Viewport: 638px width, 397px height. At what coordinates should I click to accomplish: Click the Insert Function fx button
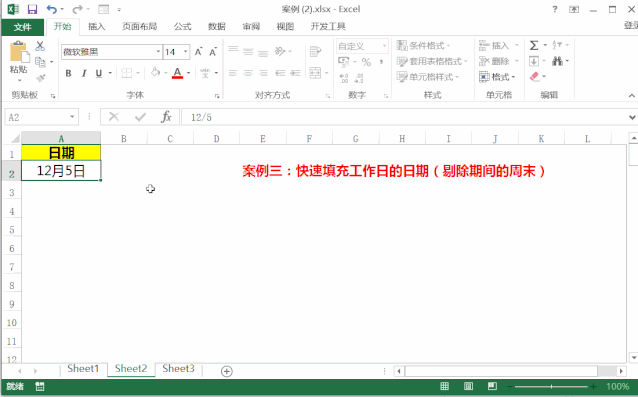click(166, 117)
